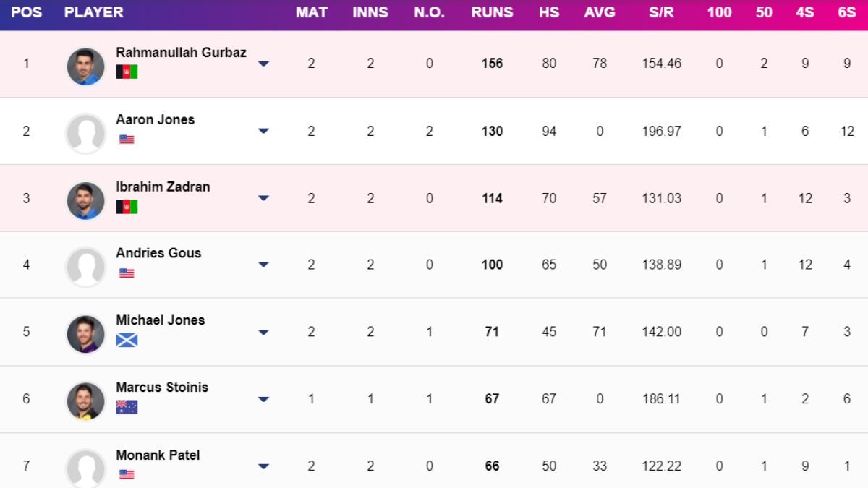Click the USA flag under Andries Gous
Screen dimensions: 868x488
point(127,273)
